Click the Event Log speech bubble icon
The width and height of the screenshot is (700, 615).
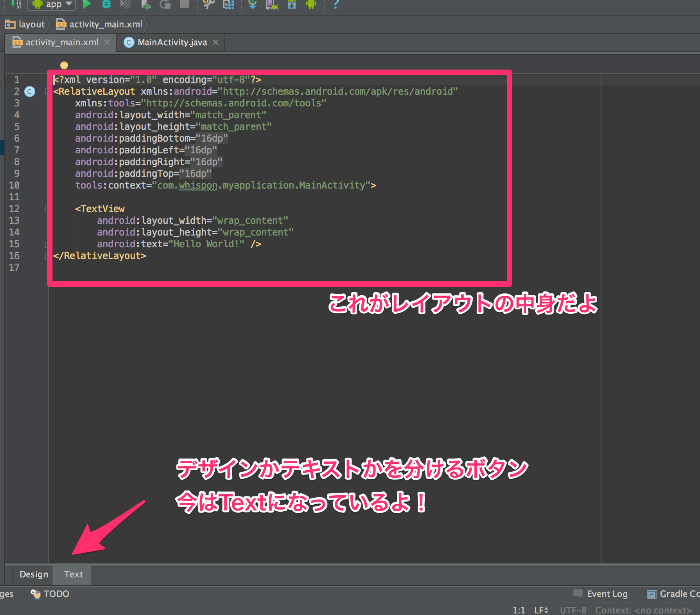pos(578,593)
